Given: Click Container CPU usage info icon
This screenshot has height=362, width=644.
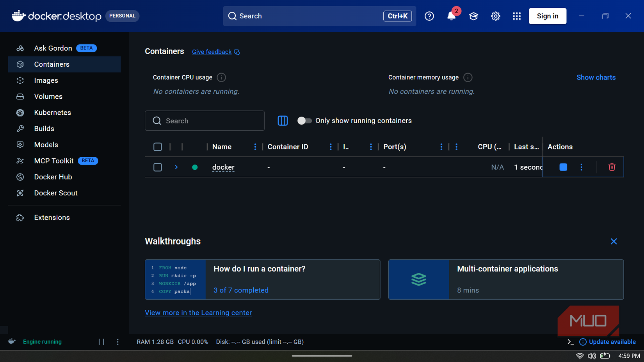Looking at the screenshot, I should (221, 77).
